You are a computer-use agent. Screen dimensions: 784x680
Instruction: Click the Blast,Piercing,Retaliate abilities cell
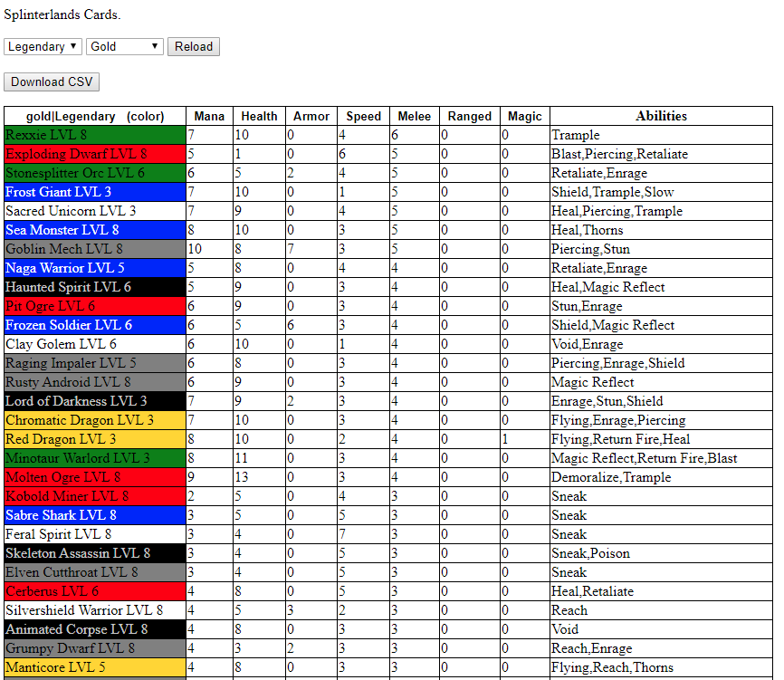click(x=661, y=154)
